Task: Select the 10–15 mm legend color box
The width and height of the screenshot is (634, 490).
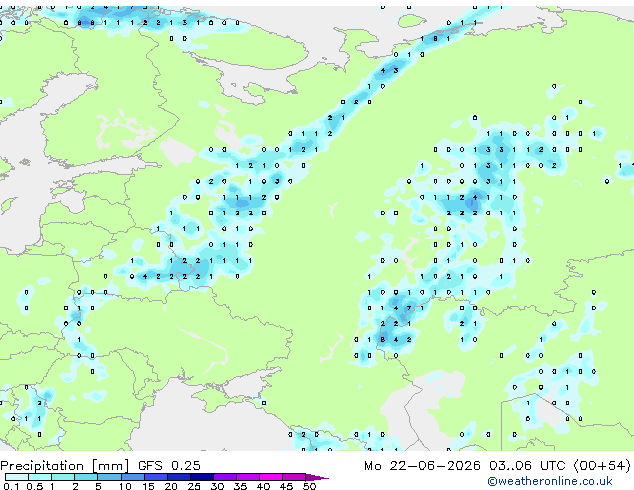Action: click(132, 477)
